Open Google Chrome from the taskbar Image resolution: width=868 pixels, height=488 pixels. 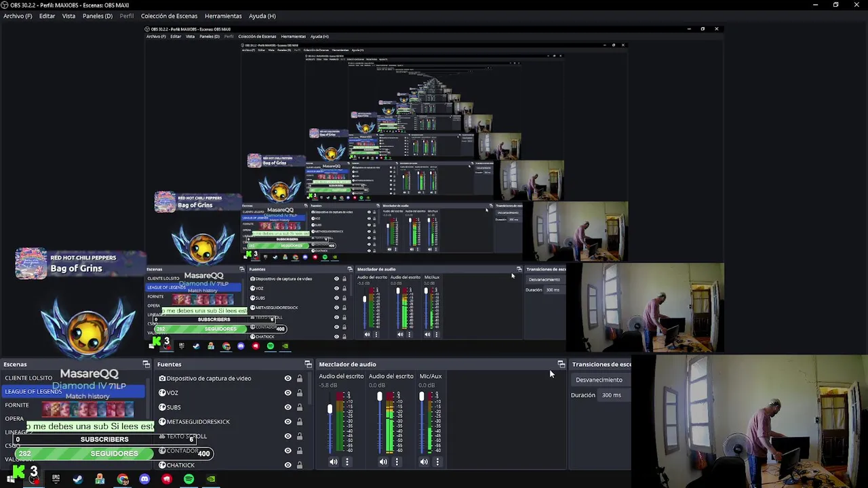[123, 479]
